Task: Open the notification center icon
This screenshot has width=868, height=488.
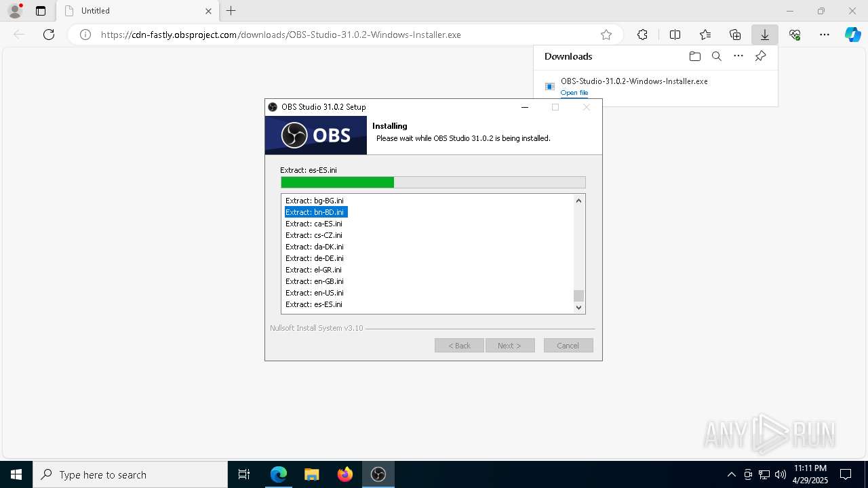Action: pos(846,474)
